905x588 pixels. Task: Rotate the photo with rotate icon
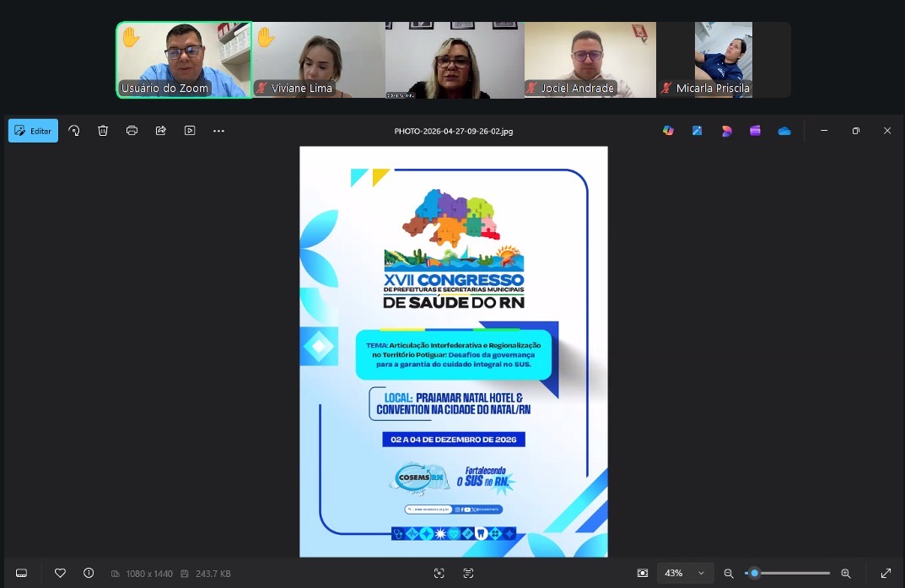(74, 131)
